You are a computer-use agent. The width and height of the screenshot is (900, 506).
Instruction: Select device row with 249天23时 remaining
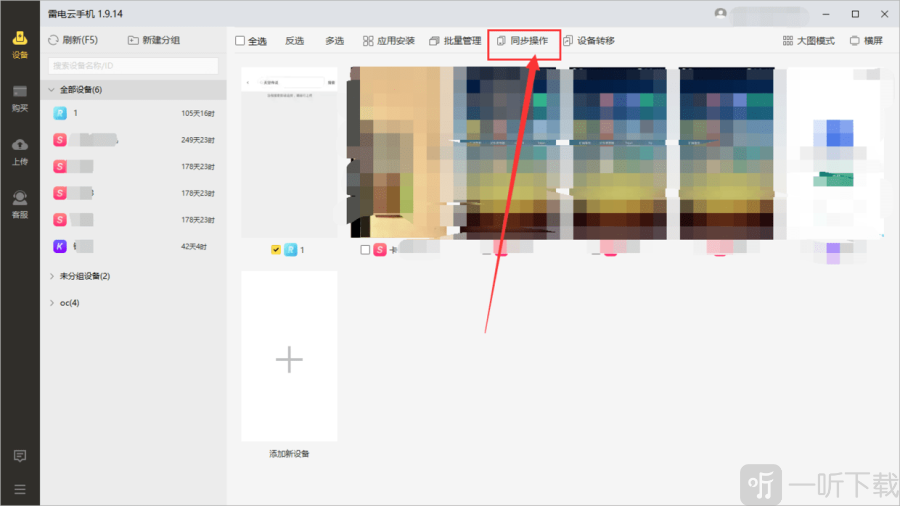coord(133,139)
